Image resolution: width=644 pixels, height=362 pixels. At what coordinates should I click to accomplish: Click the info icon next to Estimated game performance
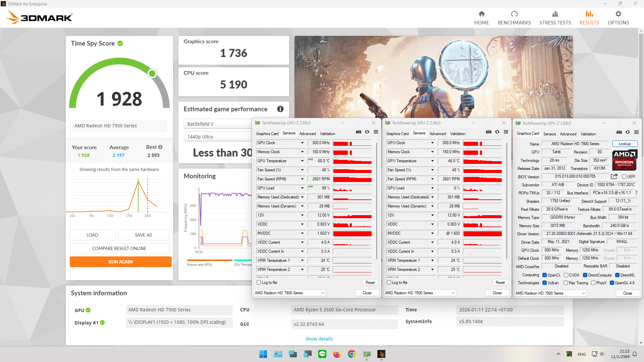[x=280, y=109]
